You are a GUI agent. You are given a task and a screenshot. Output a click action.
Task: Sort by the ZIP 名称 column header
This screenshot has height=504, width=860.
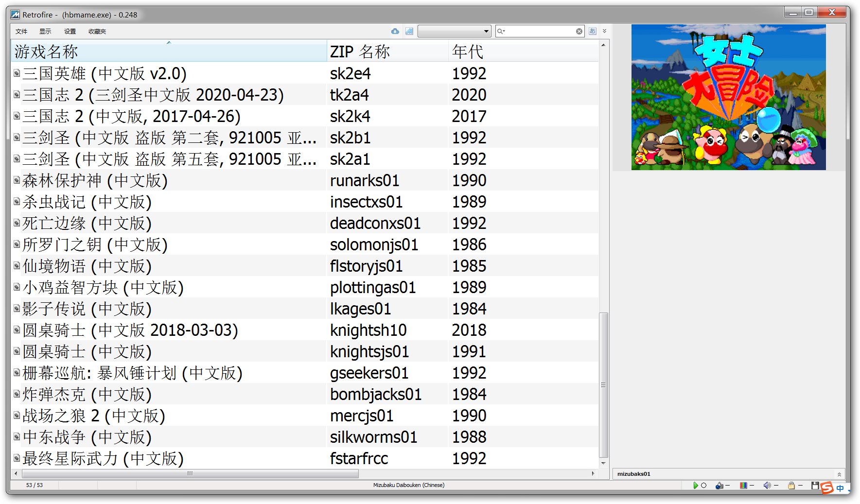click(387, 52)
